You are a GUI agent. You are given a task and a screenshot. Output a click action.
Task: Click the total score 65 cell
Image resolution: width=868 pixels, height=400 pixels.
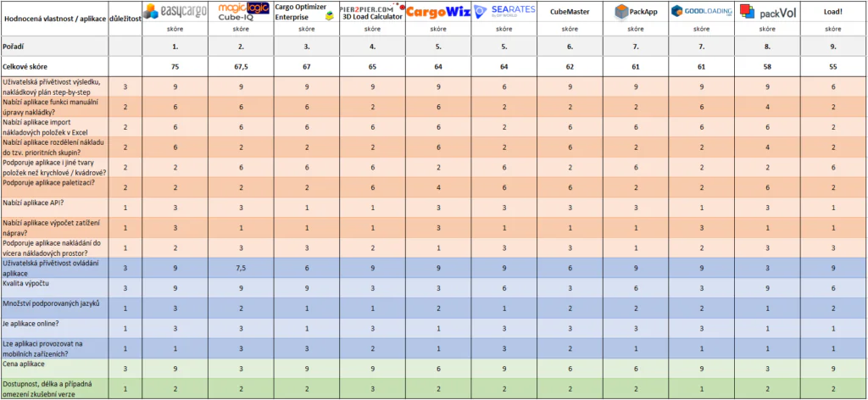pyautogui.click(x=372, y=67)
